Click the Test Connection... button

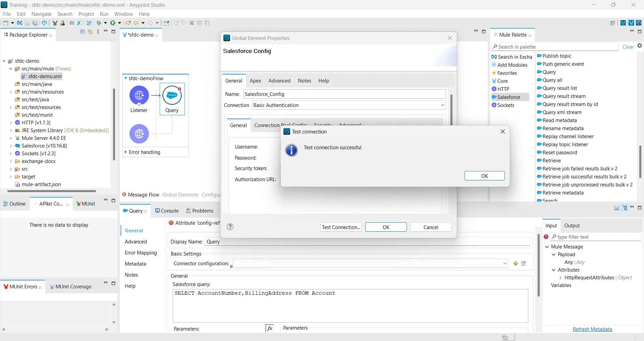[341, 227]
